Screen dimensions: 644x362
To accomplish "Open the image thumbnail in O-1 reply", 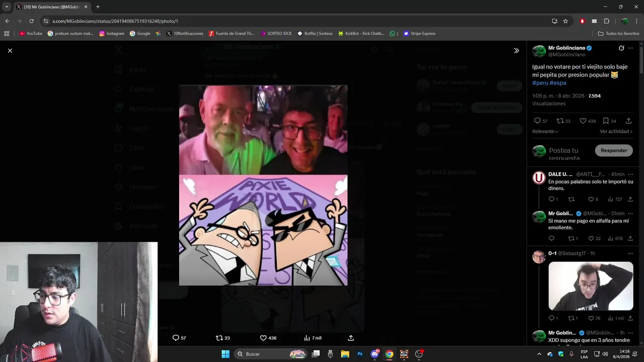I will click(x=591, y=286).
